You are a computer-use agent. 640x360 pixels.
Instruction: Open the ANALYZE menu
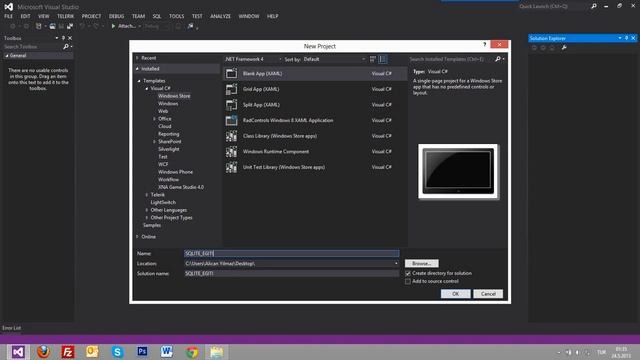220,16
